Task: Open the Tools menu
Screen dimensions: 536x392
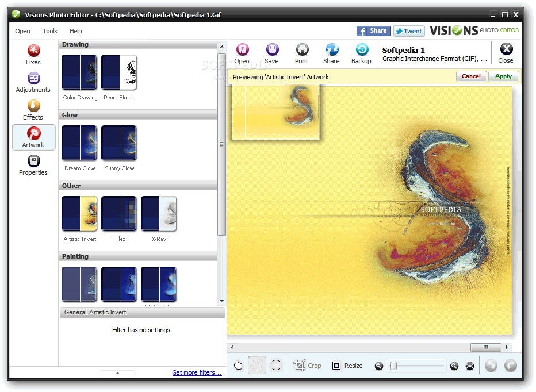Action: pyautogui.click(x=50, y=31)
